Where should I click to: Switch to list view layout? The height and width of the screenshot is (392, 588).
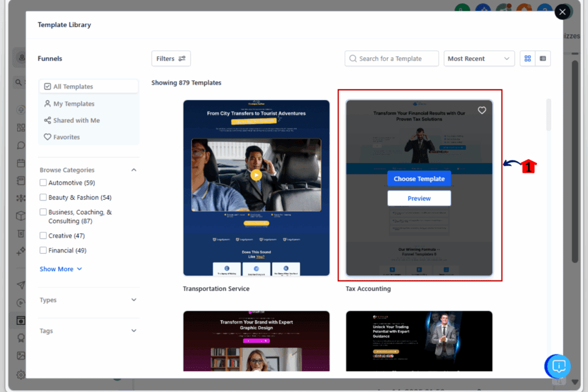pyautogui.click(x=543, y=59)
